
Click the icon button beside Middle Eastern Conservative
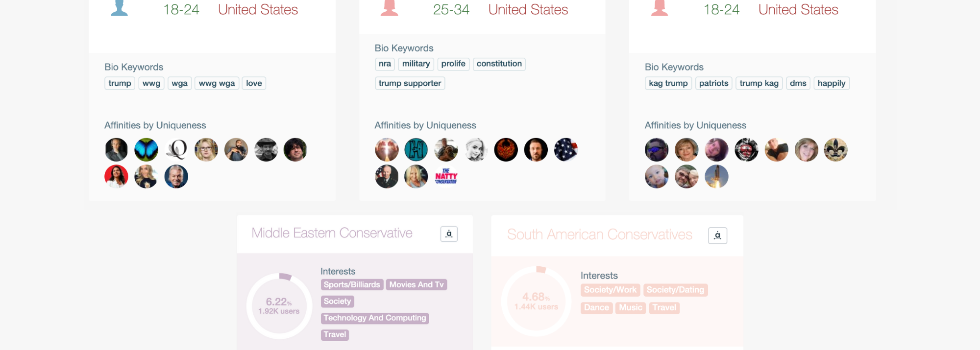pyautogui.click(x=449, y=234)
